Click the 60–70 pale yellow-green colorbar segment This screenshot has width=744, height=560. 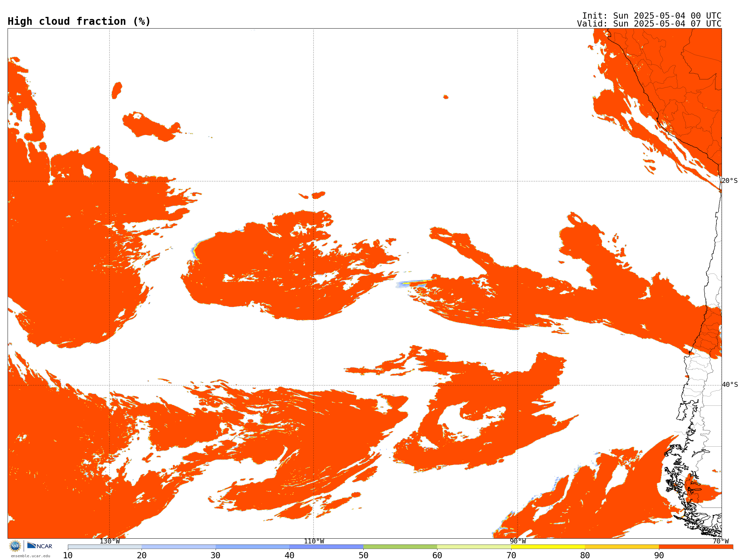pyautogui.click(x=474, y=547)
